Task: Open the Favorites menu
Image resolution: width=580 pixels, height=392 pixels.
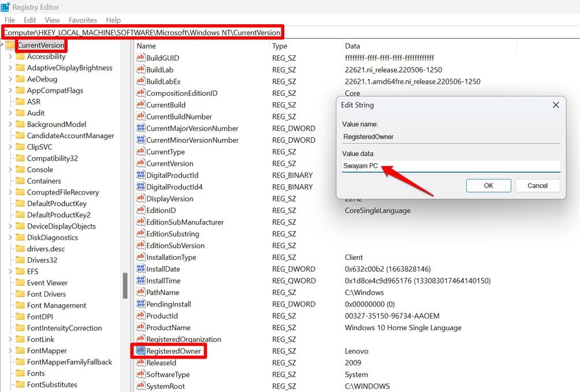Action: point(83,20)
